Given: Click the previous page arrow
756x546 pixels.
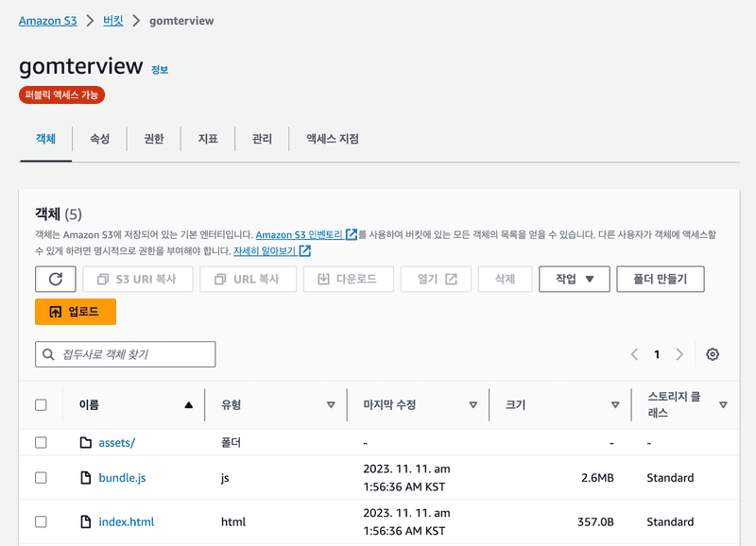Looking at the screenshot, I should click(x=635, y=354).
